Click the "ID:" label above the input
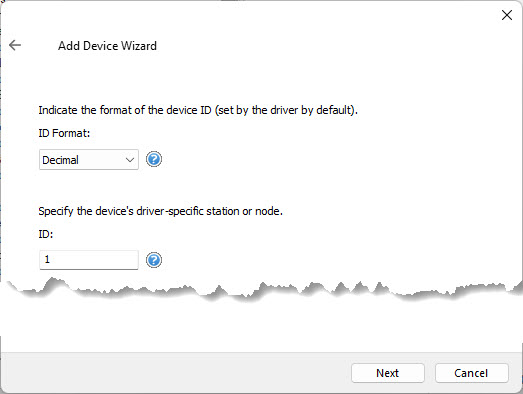This screenshot has width=523, height=394. (46, 234)
